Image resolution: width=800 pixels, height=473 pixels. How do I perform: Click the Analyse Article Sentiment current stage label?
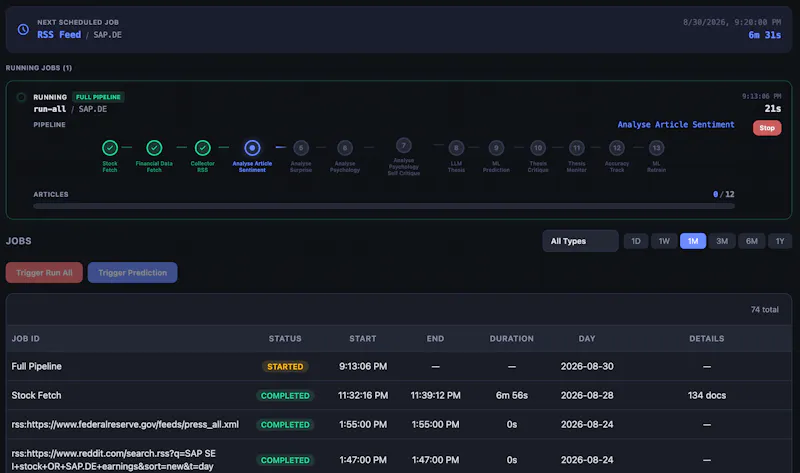point(676,125)
